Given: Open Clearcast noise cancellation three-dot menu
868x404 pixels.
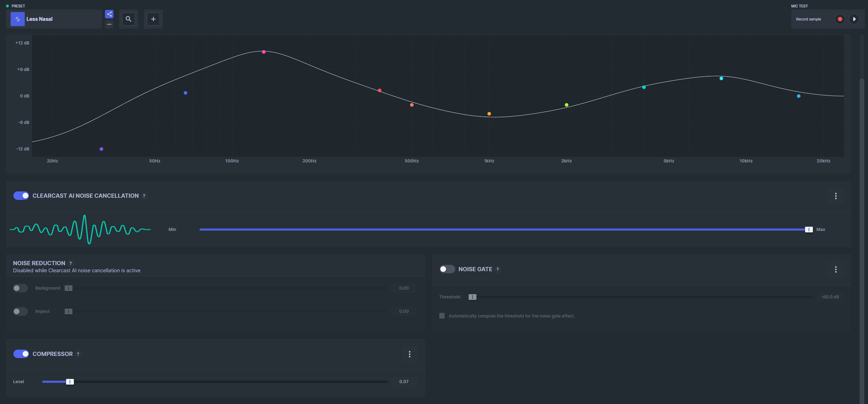Looking at the screenshot, I should click(835, 196).
